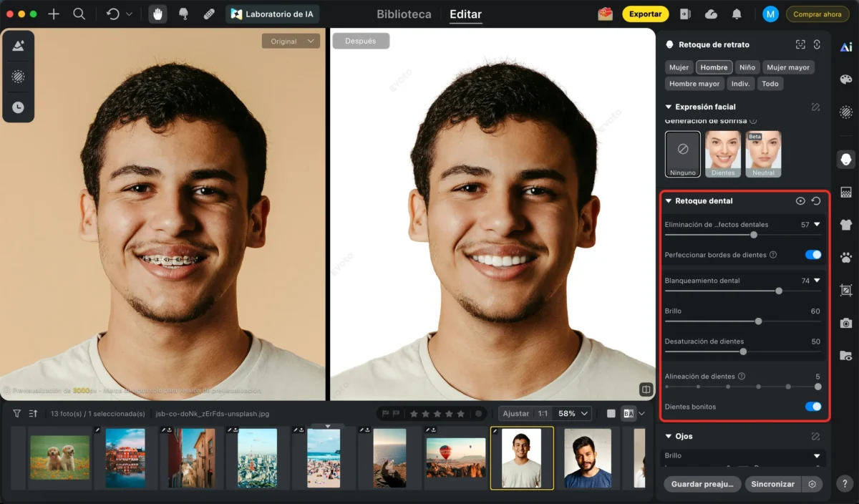Click the Blanqueamiento dental slider handle

(x=779, y=291)
